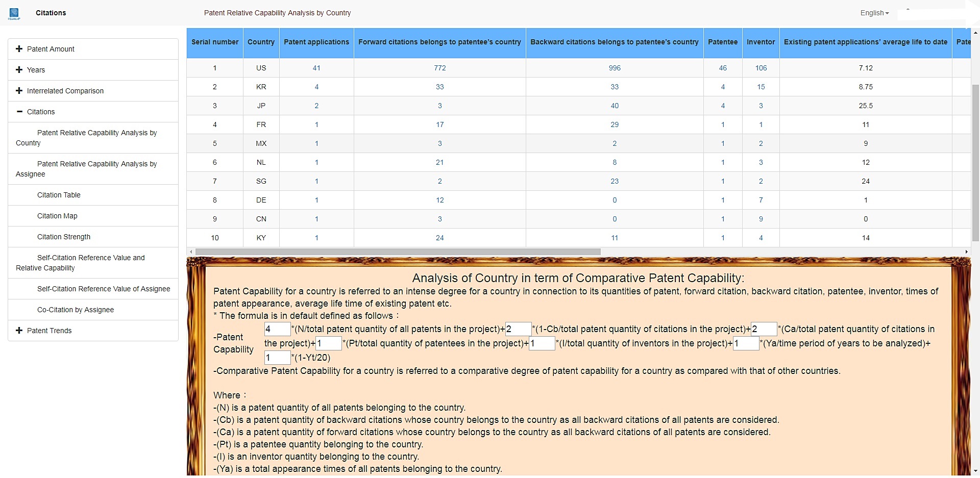The width and height of the screenshot is (980, 478).
Task: Open Self-Citation Reference Value and Relative Capability
Action: (x=93, y=263)
